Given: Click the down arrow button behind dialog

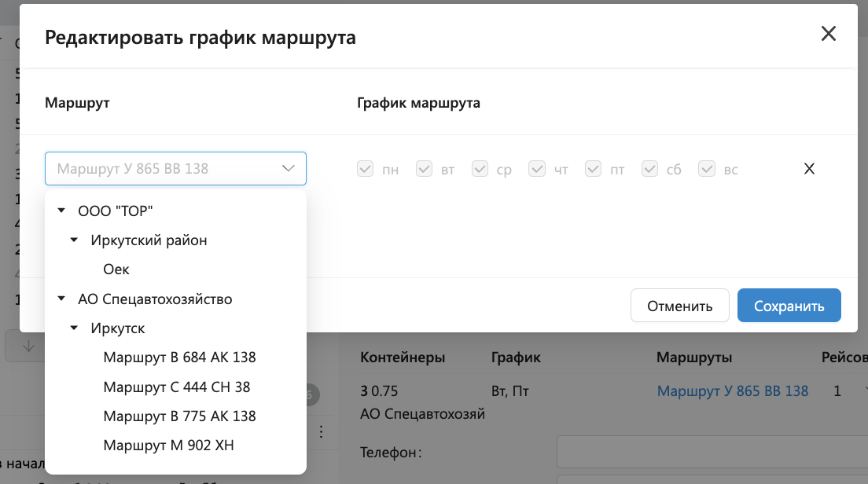Looking at the screenshot, I should [28, 346].
